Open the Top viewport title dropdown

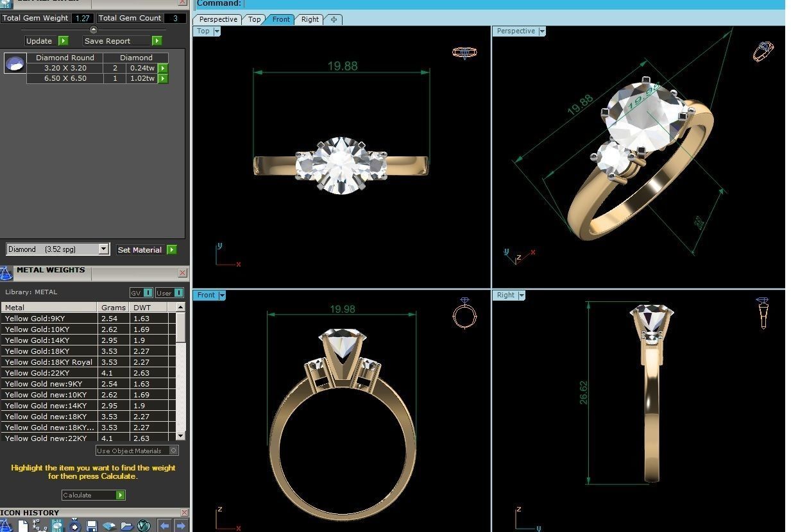[217, 31]
